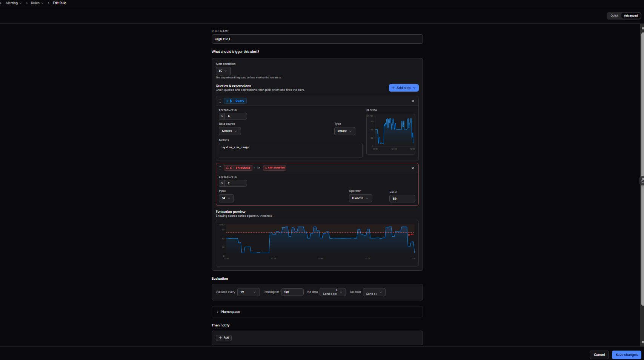Remove the A Query step with its X
This screenshot has height=360, width=644.
click(413, 101)
